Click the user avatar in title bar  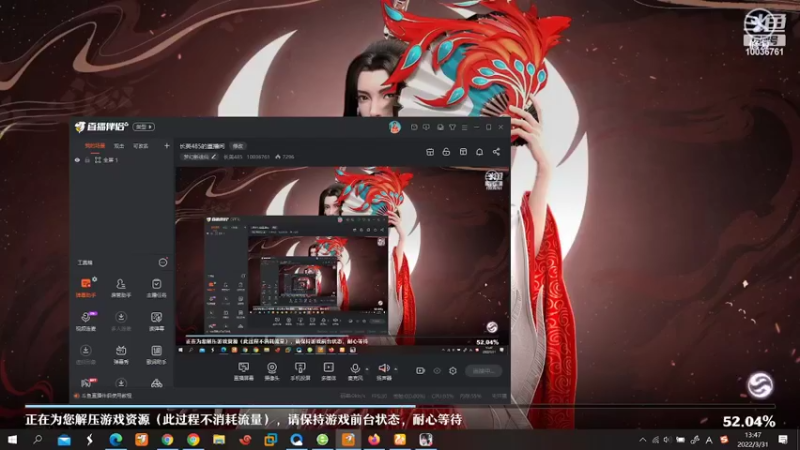coord(394,127)
